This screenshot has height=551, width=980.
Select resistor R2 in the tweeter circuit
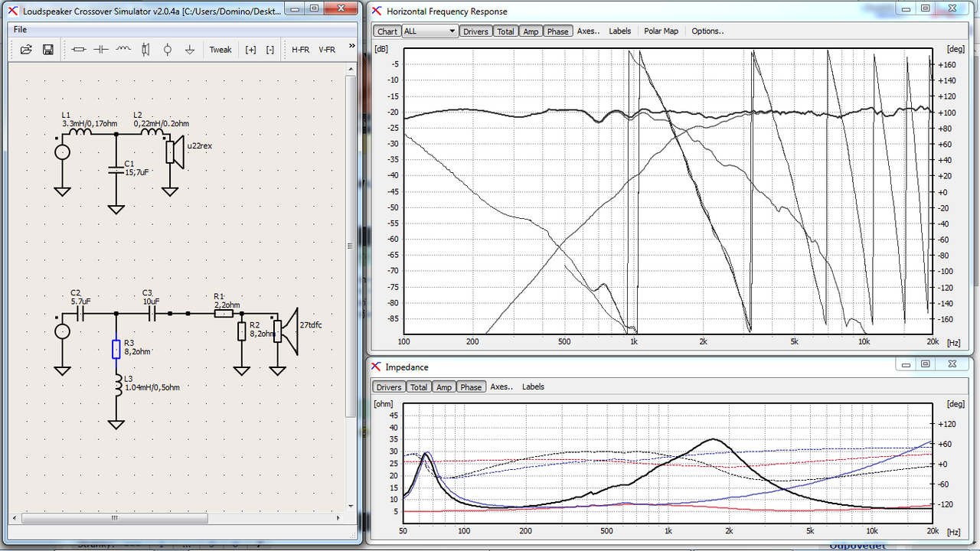tap(242, 331)
